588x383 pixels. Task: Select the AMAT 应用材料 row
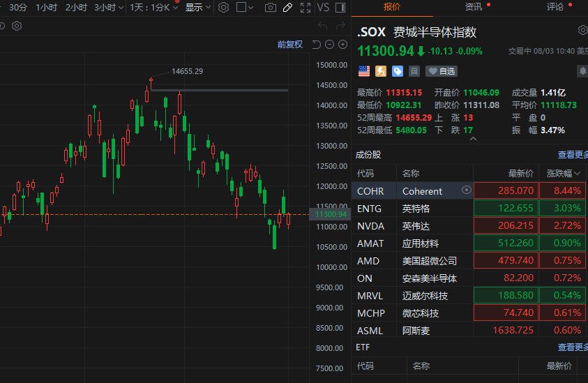(x=469, y=243)
